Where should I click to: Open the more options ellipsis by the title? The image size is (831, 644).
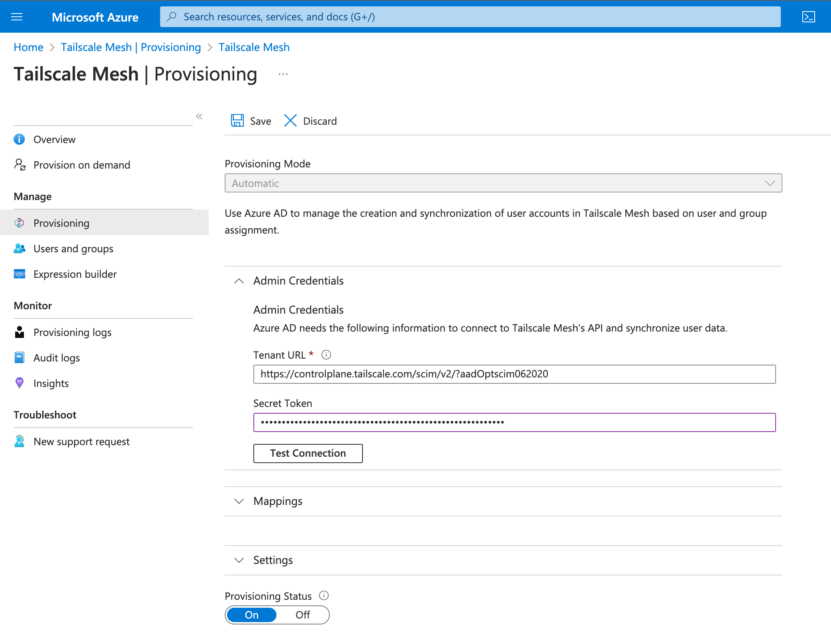click(283, 74)
